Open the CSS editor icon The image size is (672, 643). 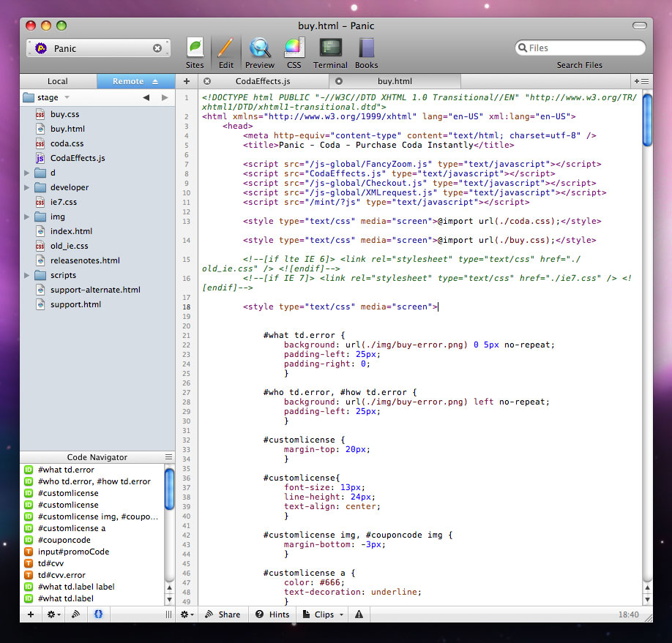294,48
